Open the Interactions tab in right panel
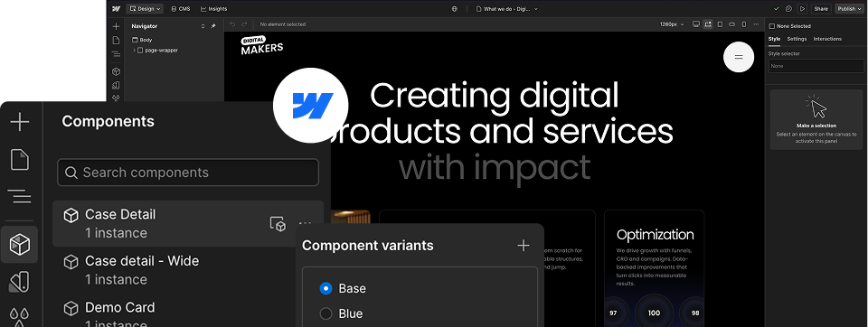 point(827,39)
